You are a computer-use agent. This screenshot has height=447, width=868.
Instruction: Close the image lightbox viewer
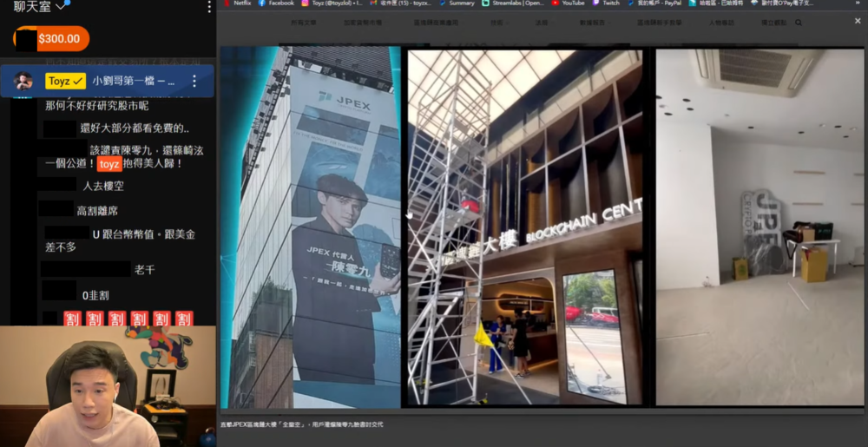(x=858, y=21)
